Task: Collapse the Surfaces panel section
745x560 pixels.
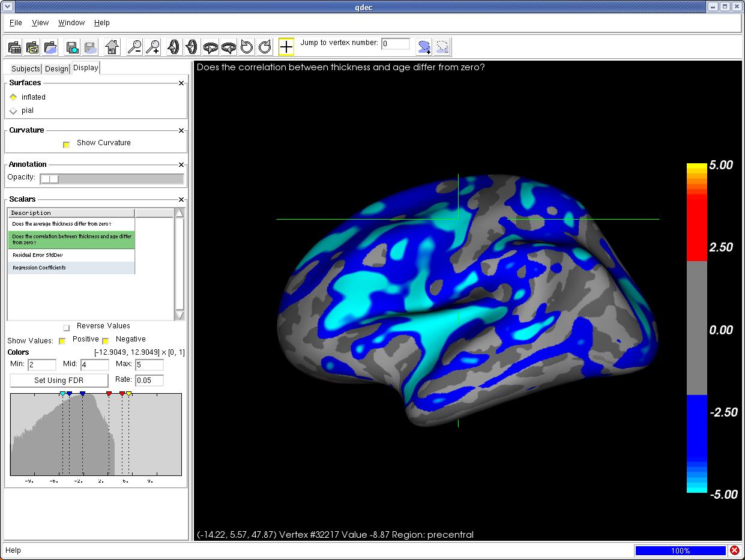Action: tap(181, 83)
